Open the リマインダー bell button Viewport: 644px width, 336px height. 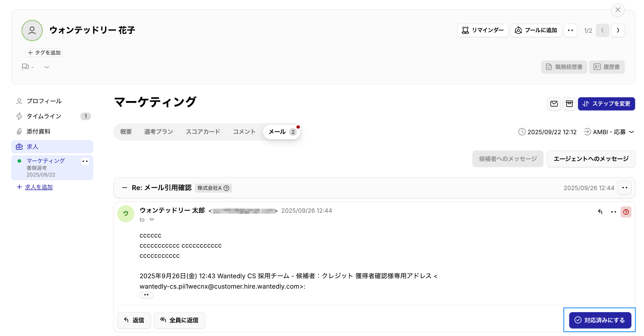coord(483,30)
